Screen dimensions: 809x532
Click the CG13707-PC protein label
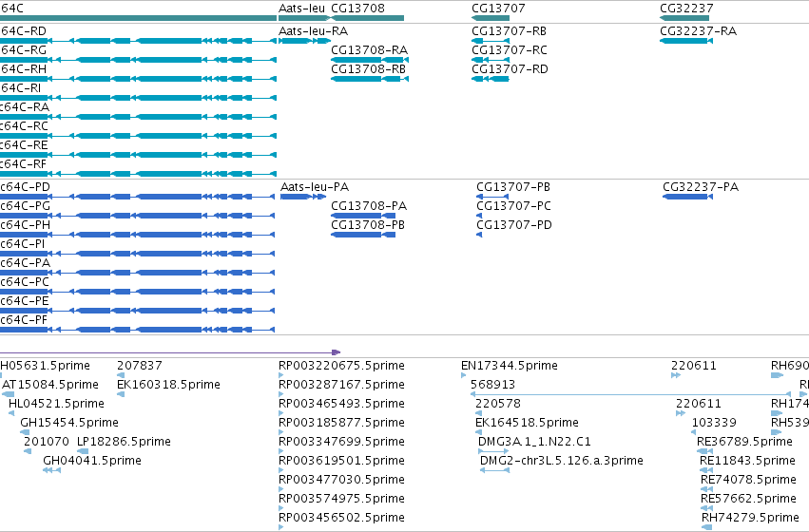(514, 206)
